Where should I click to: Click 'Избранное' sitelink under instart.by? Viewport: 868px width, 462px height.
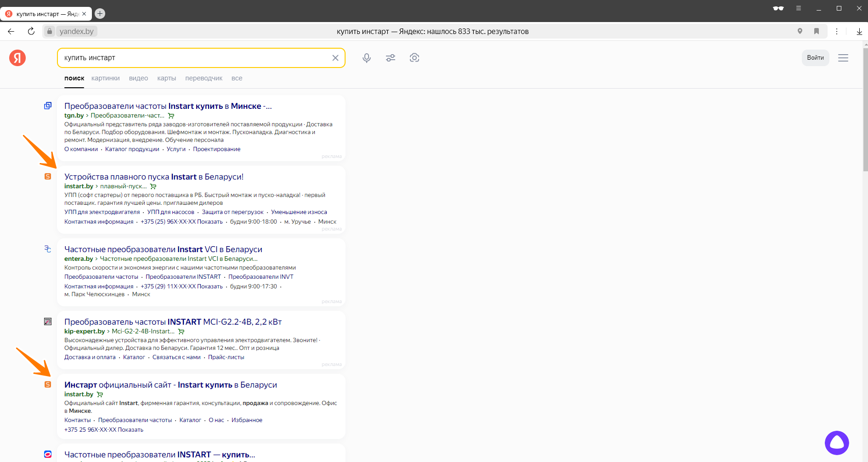pyautogui.click(x=247, y=420)
